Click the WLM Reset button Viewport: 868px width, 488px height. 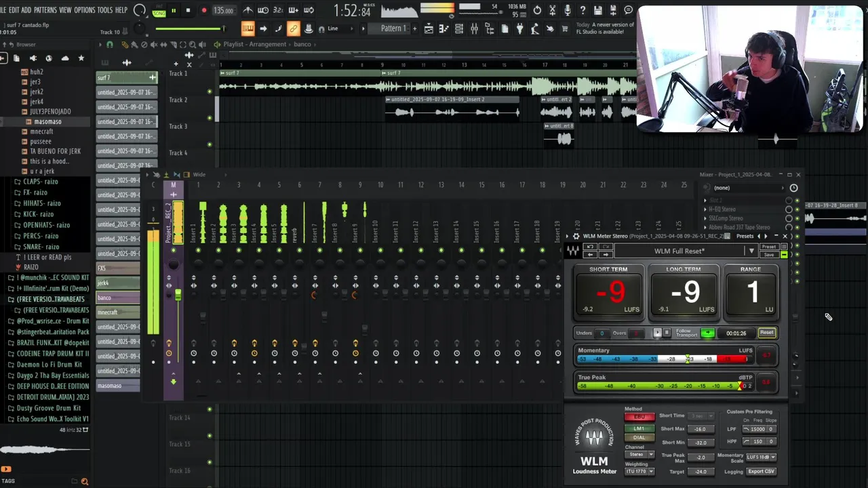766,333
